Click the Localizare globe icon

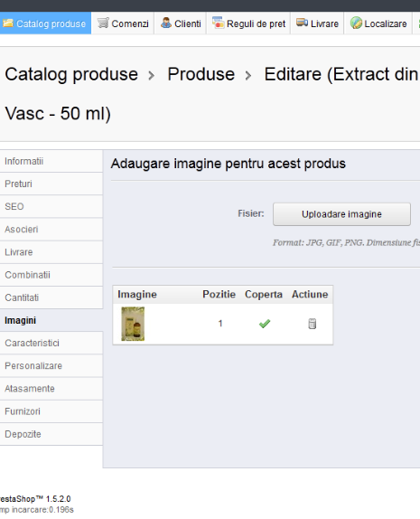tap(356, 23)
